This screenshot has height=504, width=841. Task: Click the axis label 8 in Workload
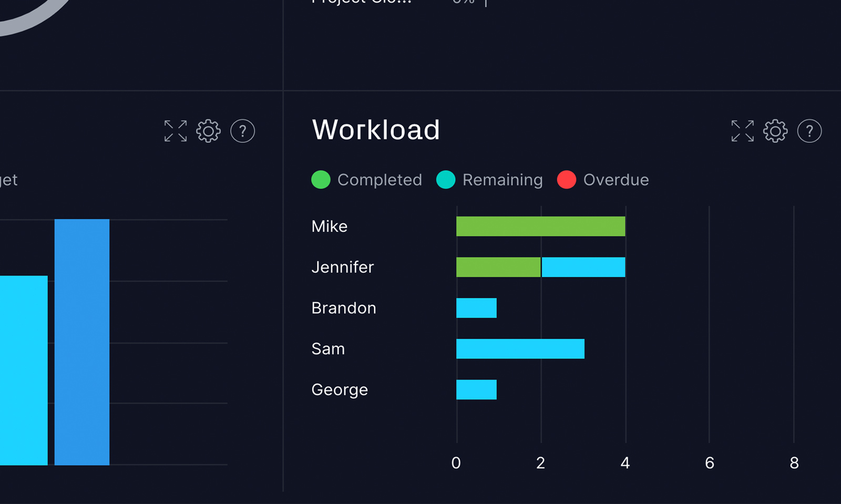794,463
